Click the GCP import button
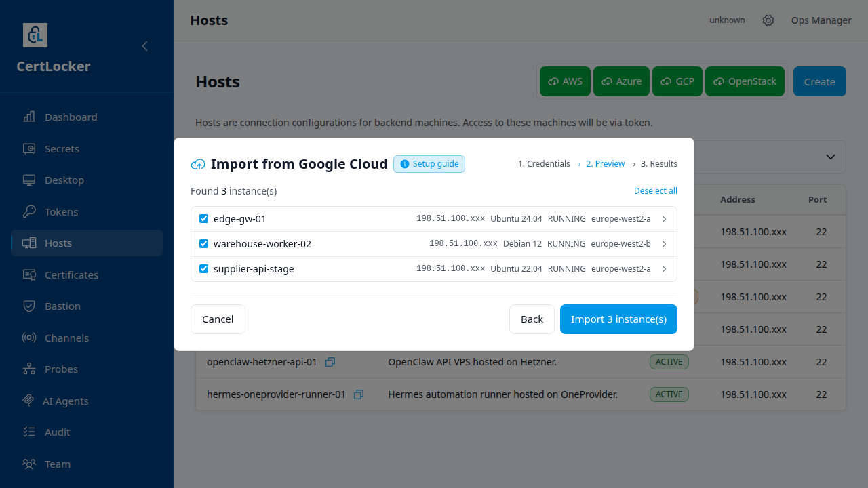The height and width of the screenshot is (488, 868). tap(677, 81)
